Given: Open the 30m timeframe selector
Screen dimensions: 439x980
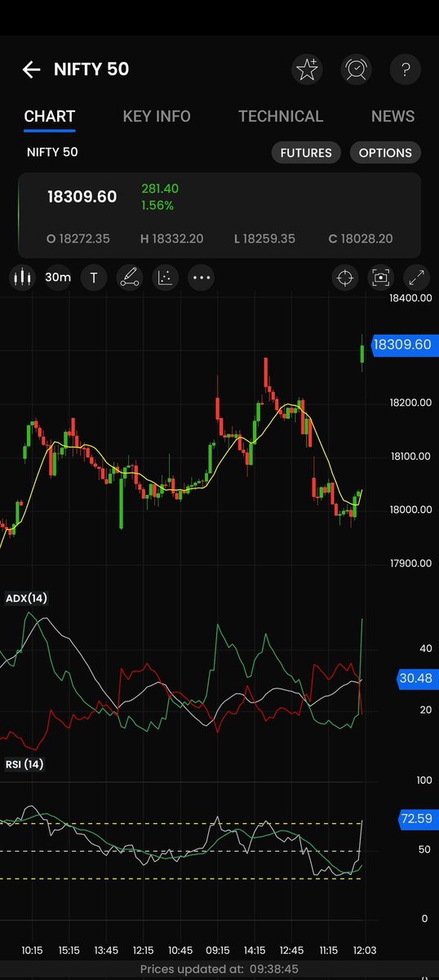Looking at the screenshot, I should click(x=57, y=278).
